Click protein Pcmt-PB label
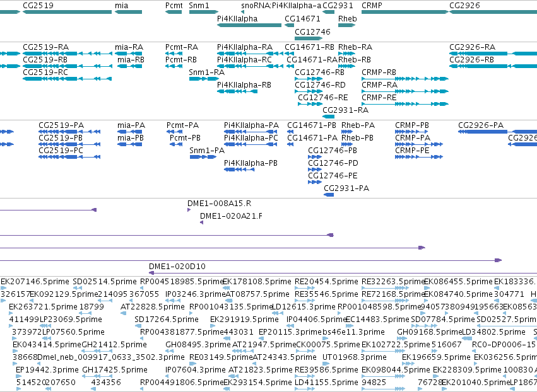537x392 pixels. point(186,138)
